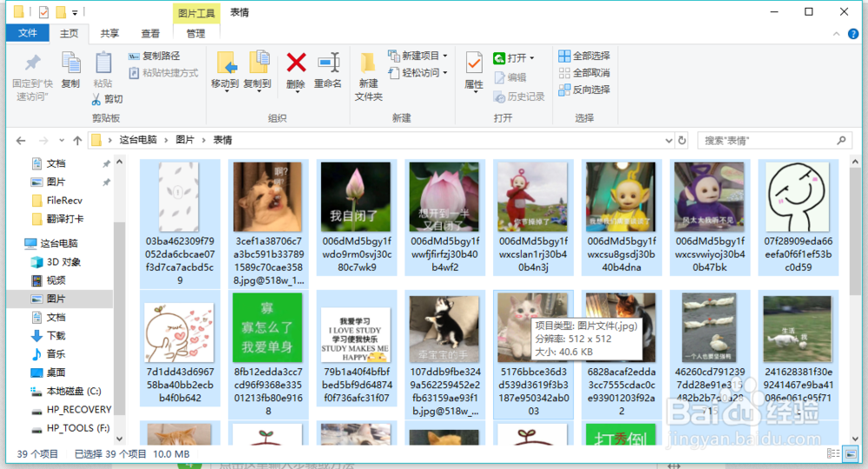Click the search magnifier icon

[x=841, y=141]
